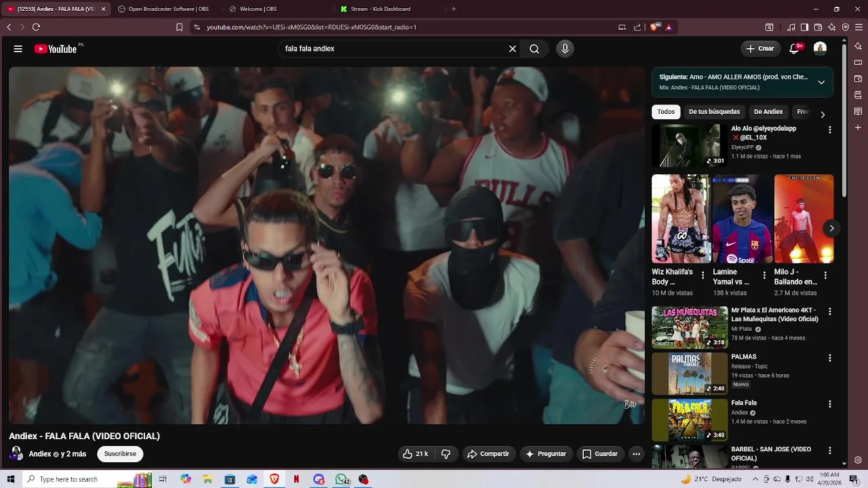
Task: Start voice search with the microphone
Action: pyautogui.click(x=565, y=49)
